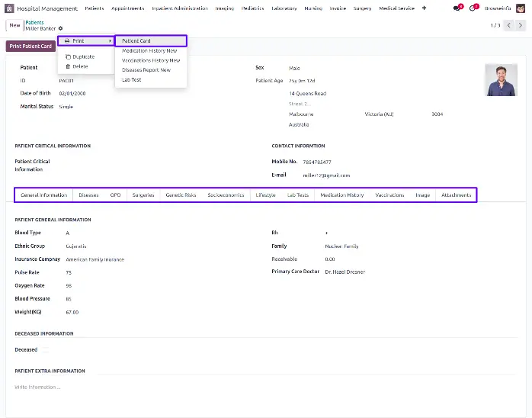Click the Hospital Management app logo icon
532x418 pixels.
9,8
